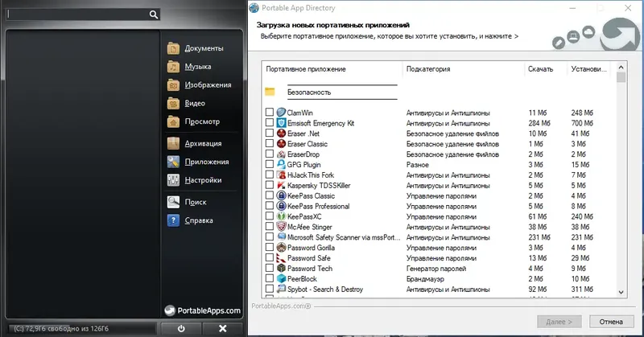Click the 311 Мб install size cell
The image size is (644, 337).
(x=582, y=289)
